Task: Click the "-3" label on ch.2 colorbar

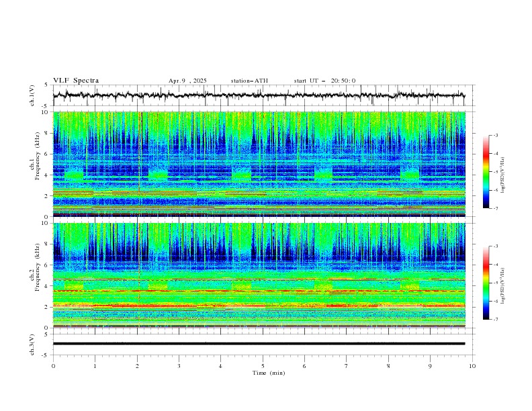Action: [496, 246]
